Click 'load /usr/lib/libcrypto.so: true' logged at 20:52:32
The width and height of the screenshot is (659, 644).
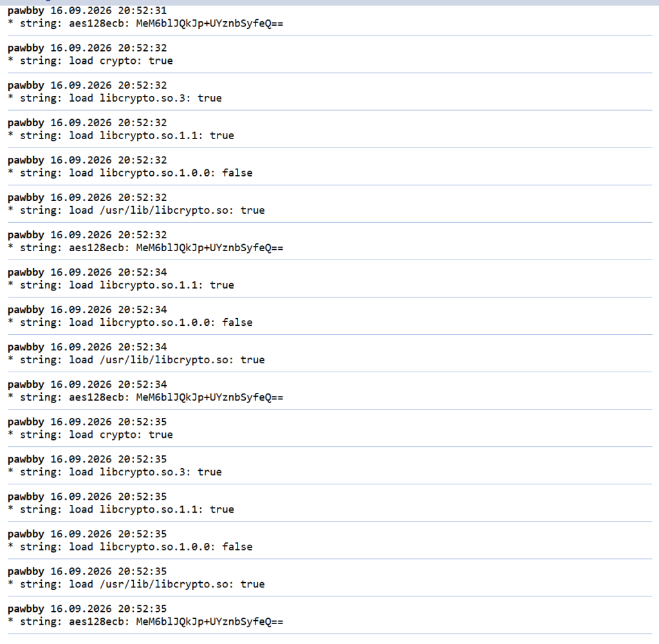[x=136, y=211]
